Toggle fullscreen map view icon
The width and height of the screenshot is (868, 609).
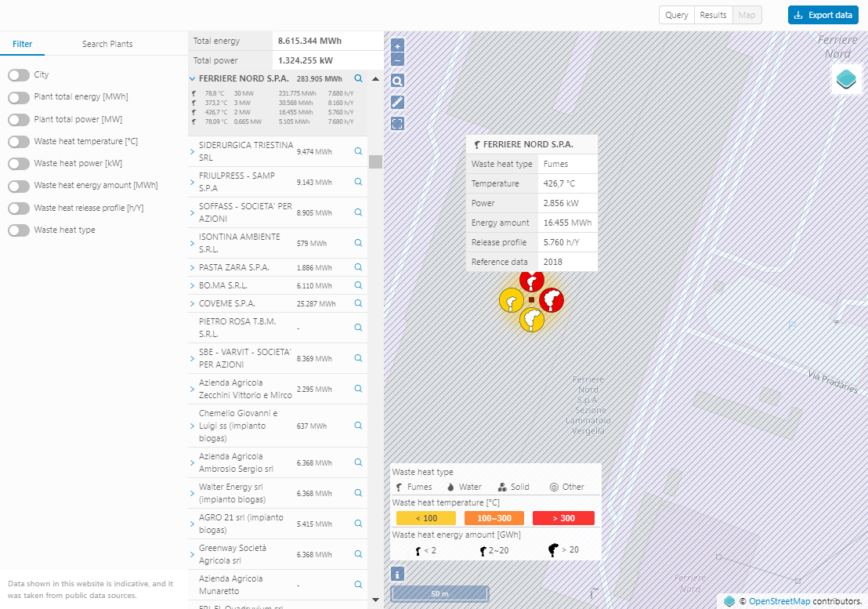pyautogui.click(x=397, y=124)
